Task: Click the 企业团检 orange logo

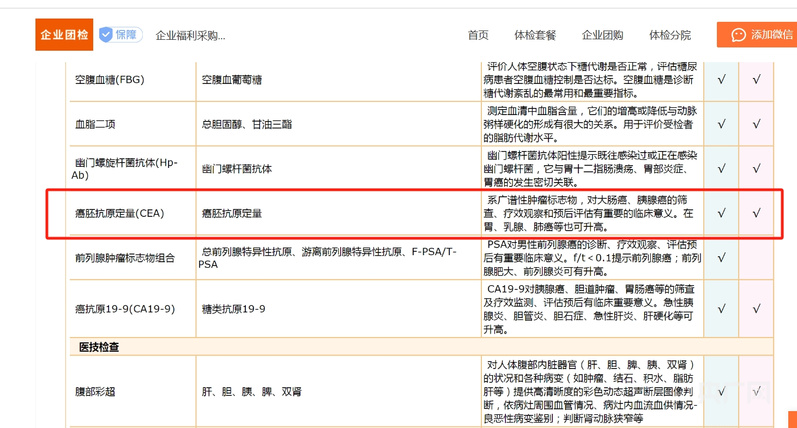Action: click(64, 35)
